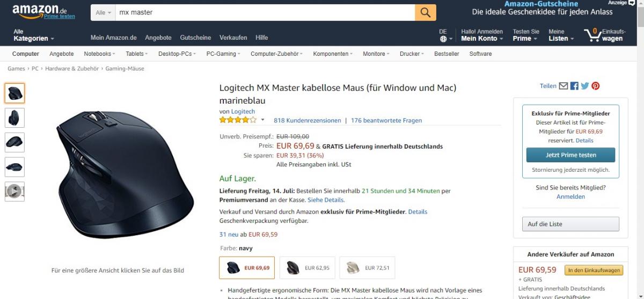Share via the email envelope icon
The width and height of the screenshot is (644, 299).
pos(563,86)
